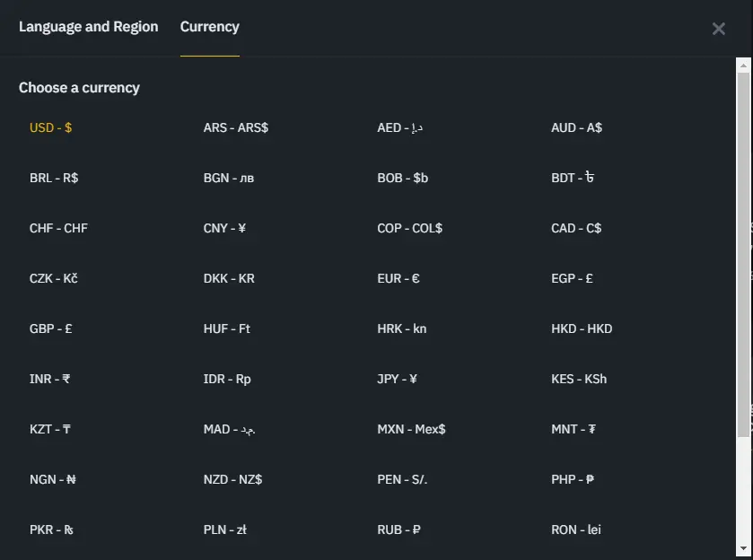Pick JPY - ¥ currency option
Screen dimensions: 753x560
[398, 379]
